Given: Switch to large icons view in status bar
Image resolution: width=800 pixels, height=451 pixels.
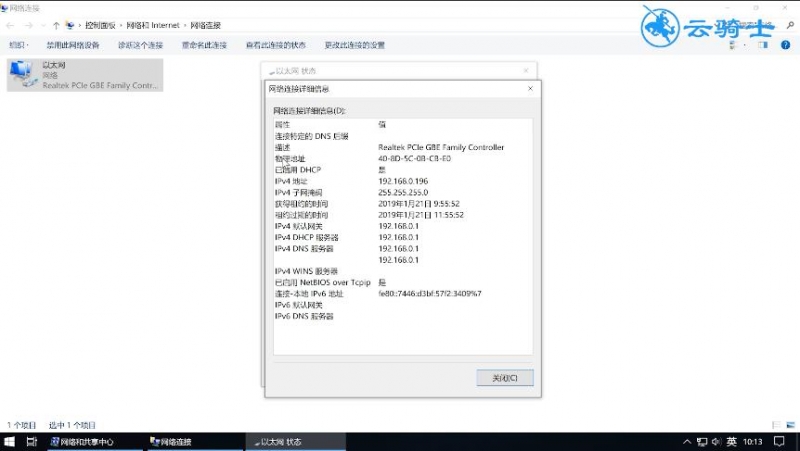Looking at the screenshot, I should click(790, 424).
